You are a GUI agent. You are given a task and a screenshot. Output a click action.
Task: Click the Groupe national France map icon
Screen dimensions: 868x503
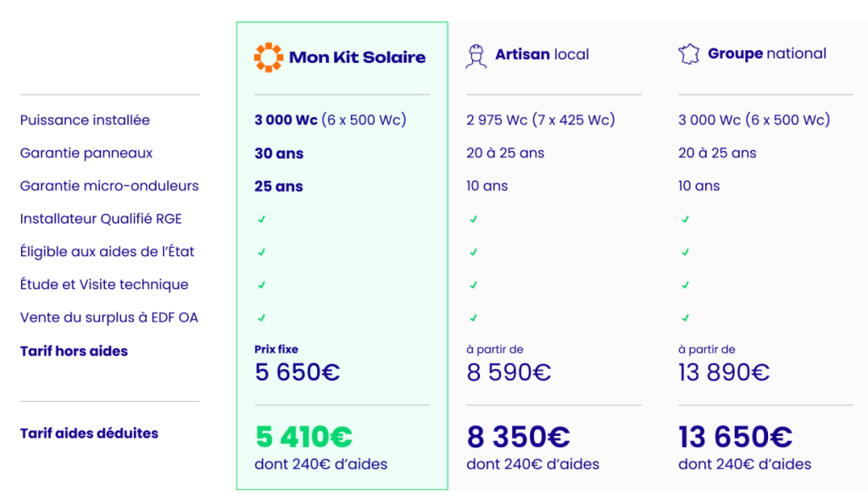tap(688, 54)
